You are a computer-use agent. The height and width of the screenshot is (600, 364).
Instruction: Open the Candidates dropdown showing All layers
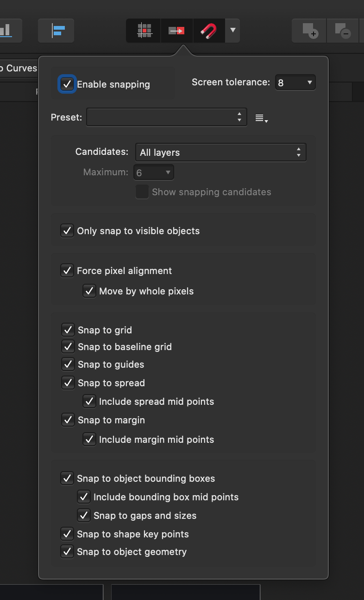(220, 152)
